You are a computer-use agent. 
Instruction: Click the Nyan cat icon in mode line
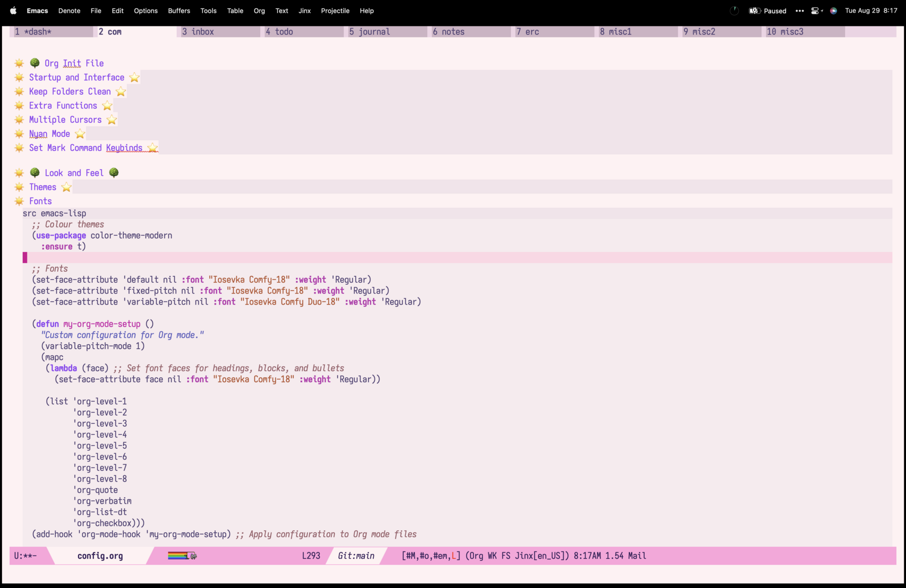192,556
